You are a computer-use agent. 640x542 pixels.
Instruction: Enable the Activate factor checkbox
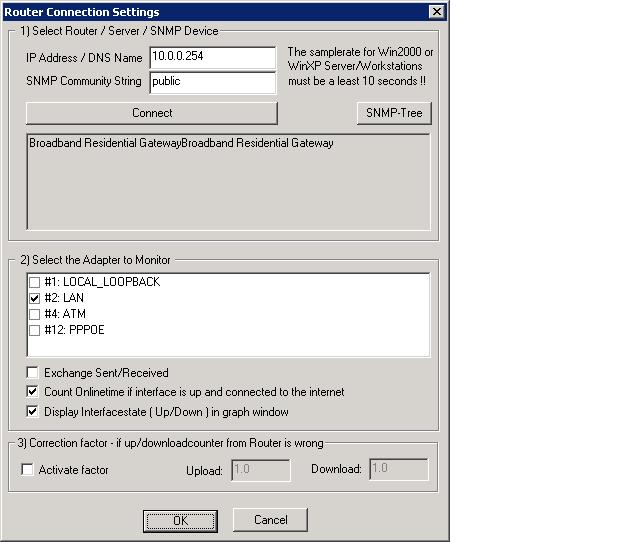27,469
